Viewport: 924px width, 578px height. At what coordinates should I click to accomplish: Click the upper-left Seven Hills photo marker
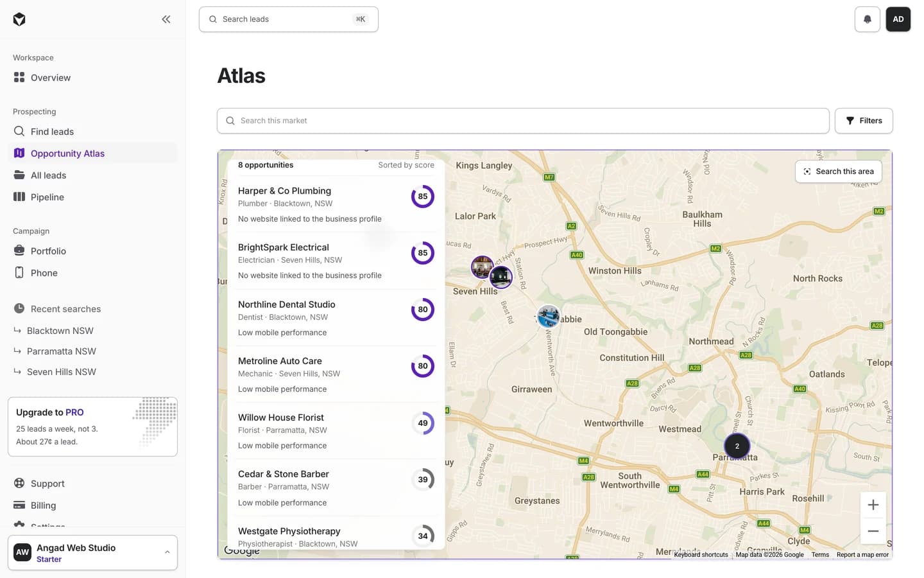(x=482, y=267)
